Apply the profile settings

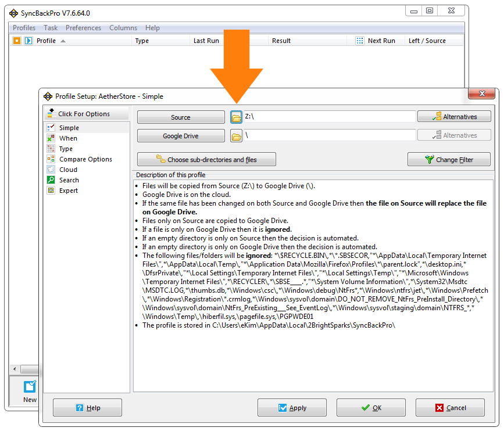click(x=292, y=408)
